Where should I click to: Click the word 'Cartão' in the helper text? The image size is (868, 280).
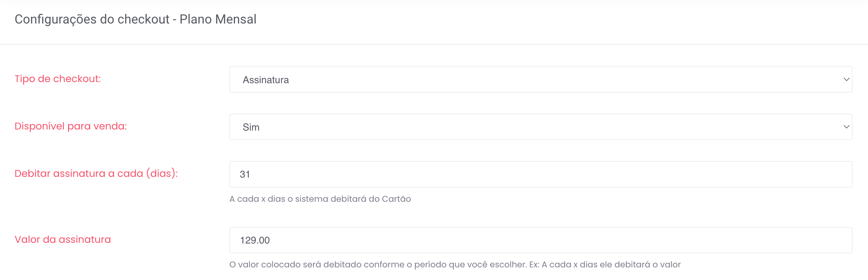396,199
